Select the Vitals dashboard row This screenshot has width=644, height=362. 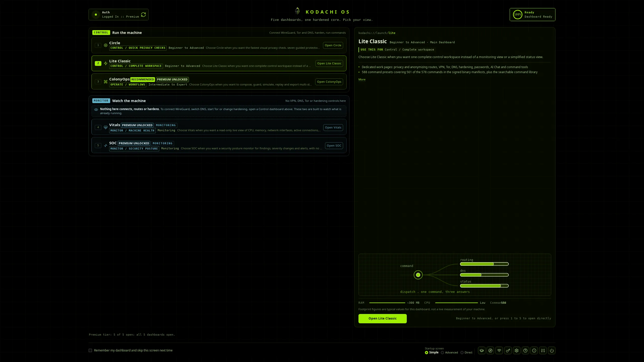click(219, 127)
